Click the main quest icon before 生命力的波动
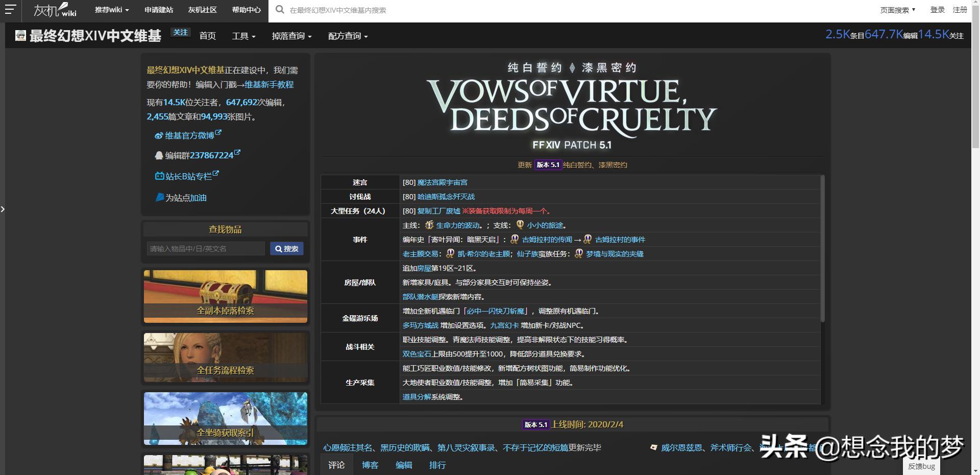The image size is (980, 475). [429, 225]
